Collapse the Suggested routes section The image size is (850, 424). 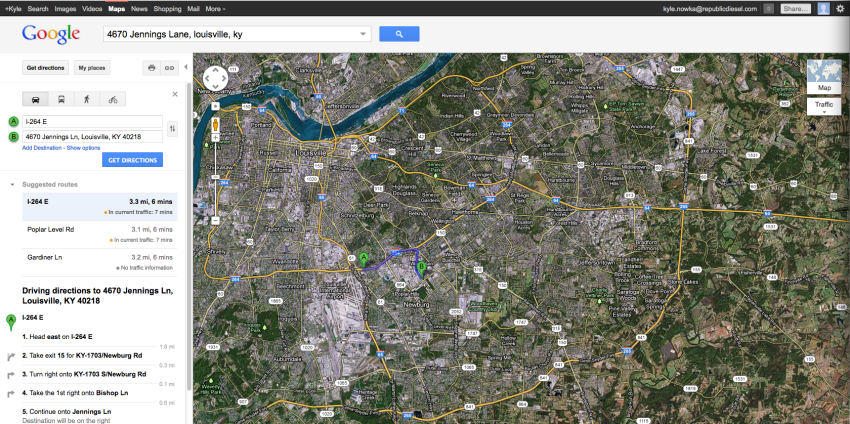(x=11, y=185)
